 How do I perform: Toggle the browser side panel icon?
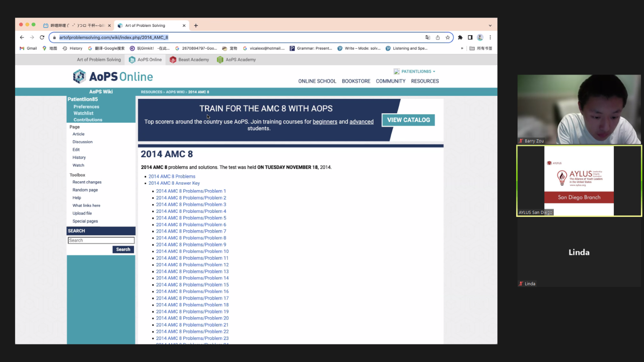click(x=470, y=37)
